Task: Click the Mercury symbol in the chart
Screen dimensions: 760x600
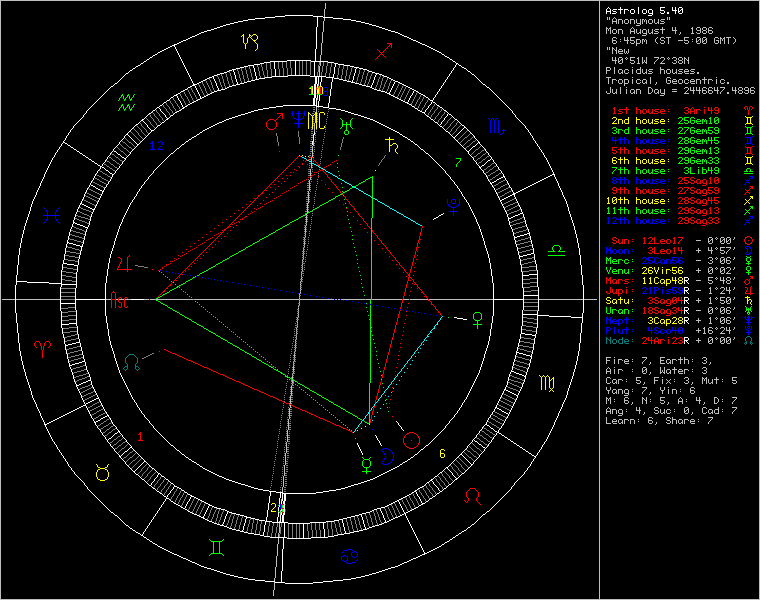Action: (x=367, y=464)
